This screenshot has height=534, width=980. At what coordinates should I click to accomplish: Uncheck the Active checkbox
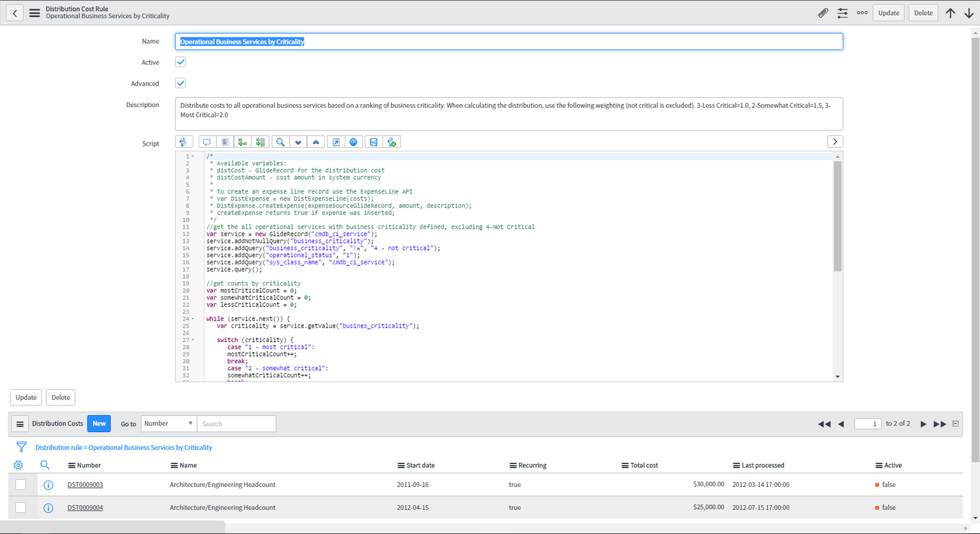(x=180, y=62)
